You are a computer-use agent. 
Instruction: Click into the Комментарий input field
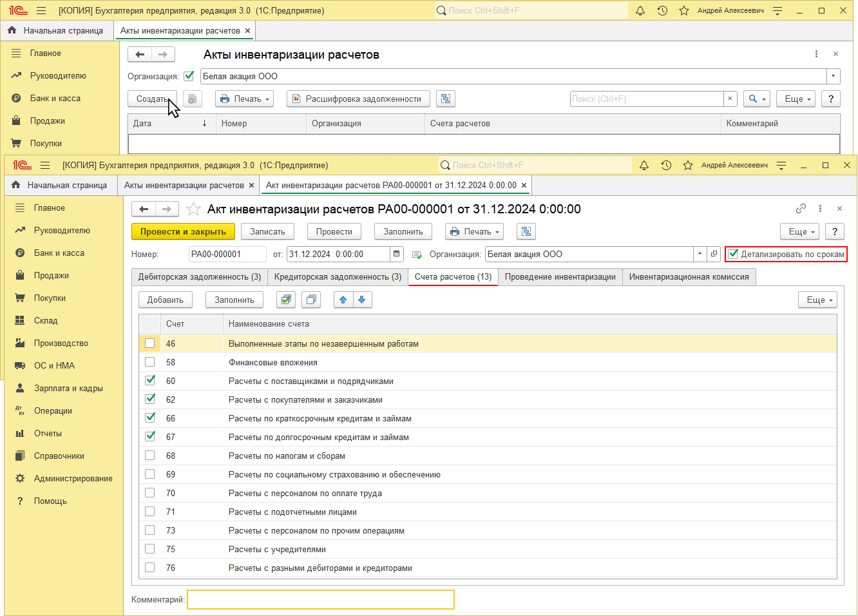(320, 599)
